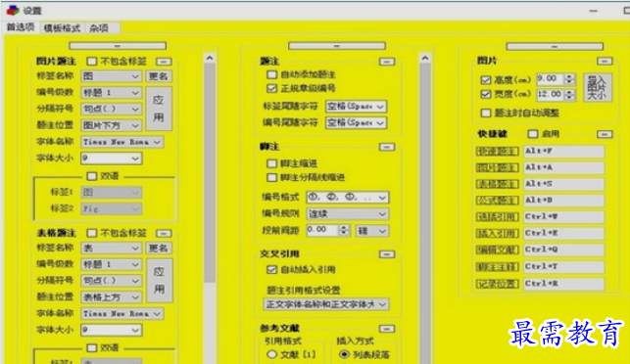The height and width of the screenshot is (364, 630).
Task: Open 字体名称 dropdown under 图片题注
Action: pos(122,142)
